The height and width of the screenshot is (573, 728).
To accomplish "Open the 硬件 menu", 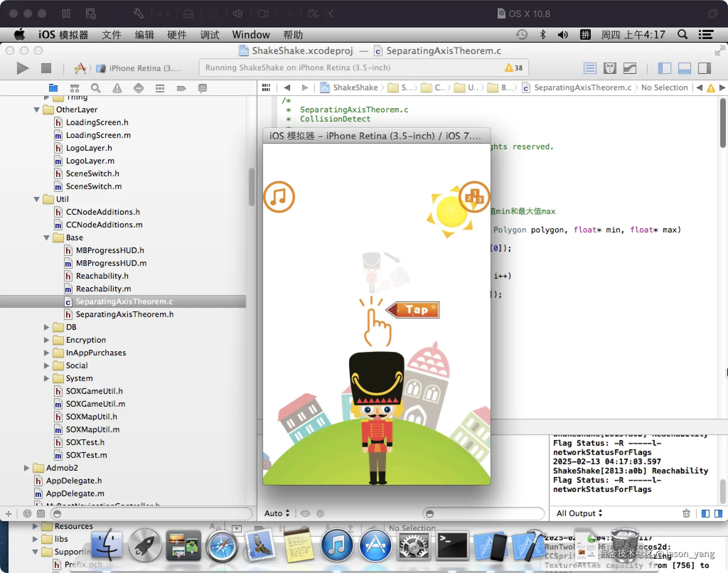I will [x=177, y=35].
